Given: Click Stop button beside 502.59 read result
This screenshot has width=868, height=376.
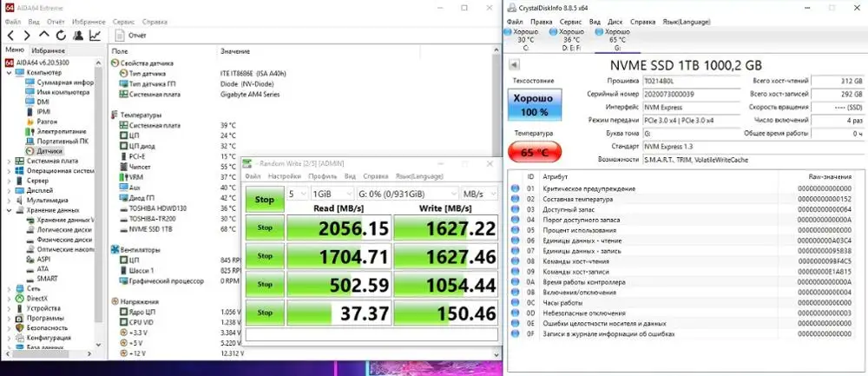Looking at the screenshot, I should coord(265,285).
